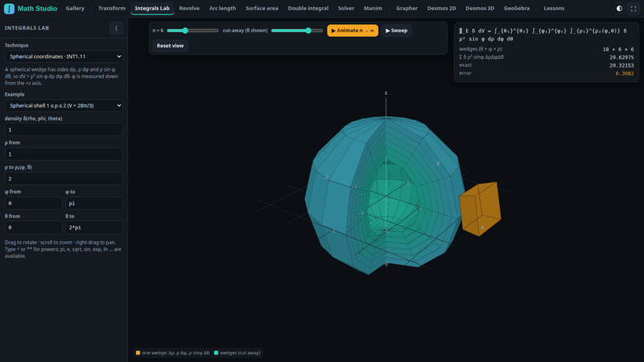Click the Sweep play button

(396, 31)
